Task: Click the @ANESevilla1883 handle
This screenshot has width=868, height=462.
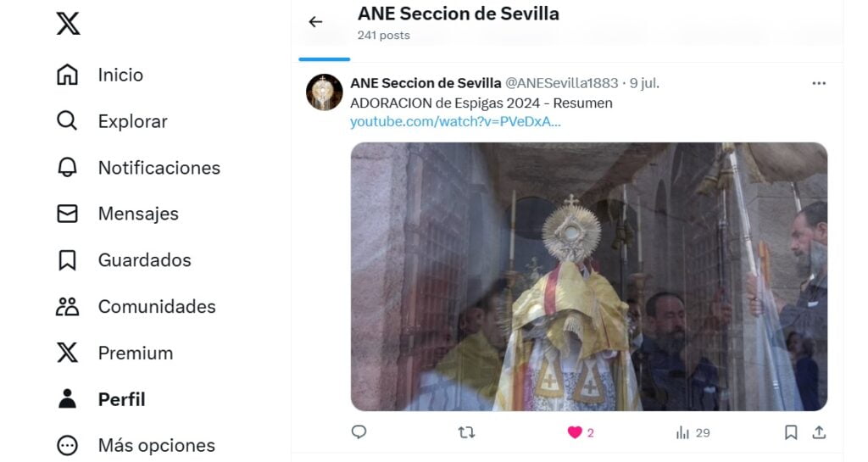Action: pyautogui.click(x=561, y=83)
